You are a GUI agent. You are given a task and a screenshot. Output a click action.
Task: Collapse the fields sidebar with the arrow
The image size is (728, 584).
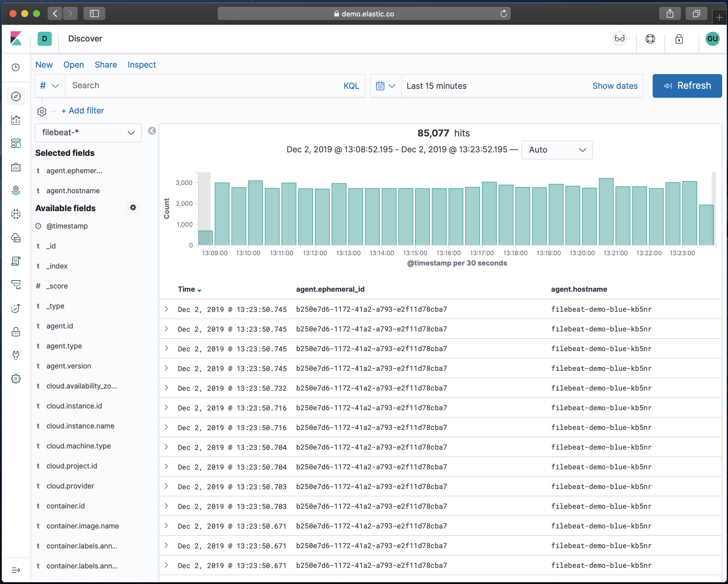coord(152,131)
